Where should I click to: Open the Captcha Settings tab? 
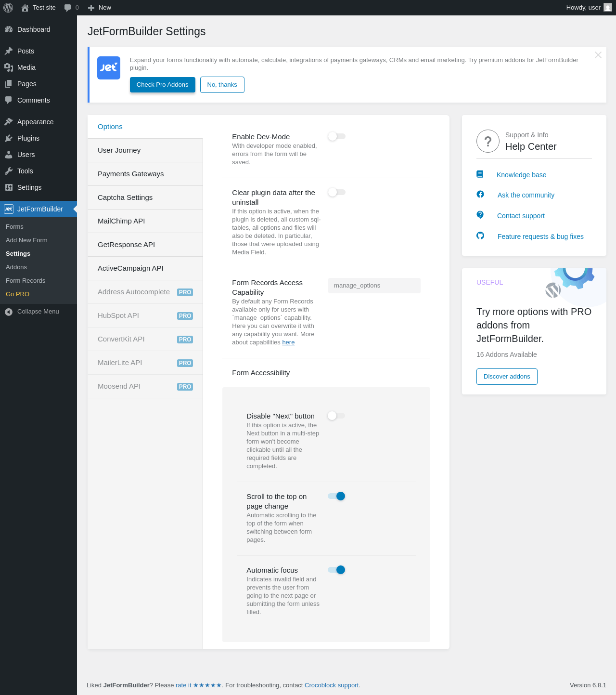pos(145,197)
